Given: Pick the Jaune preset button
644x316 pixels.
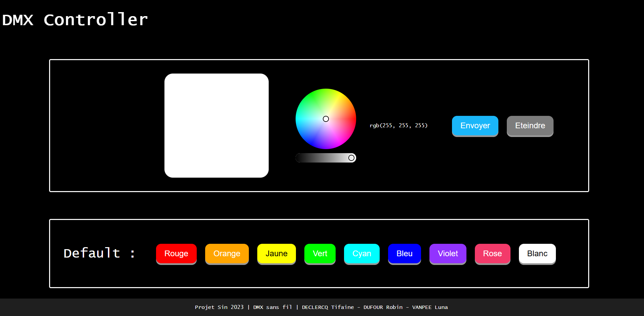Looking at the screenshot, I should [276, 254].
